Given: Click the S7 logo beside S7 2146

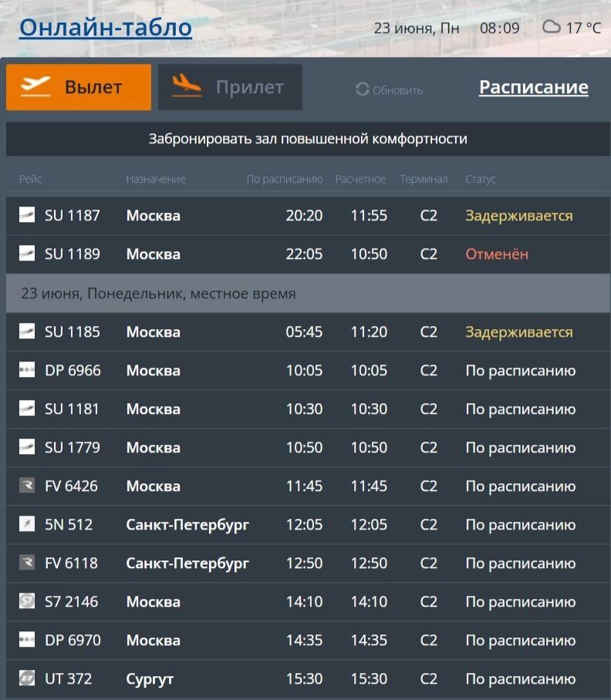Looking at the screenshot, I should 27,601.
